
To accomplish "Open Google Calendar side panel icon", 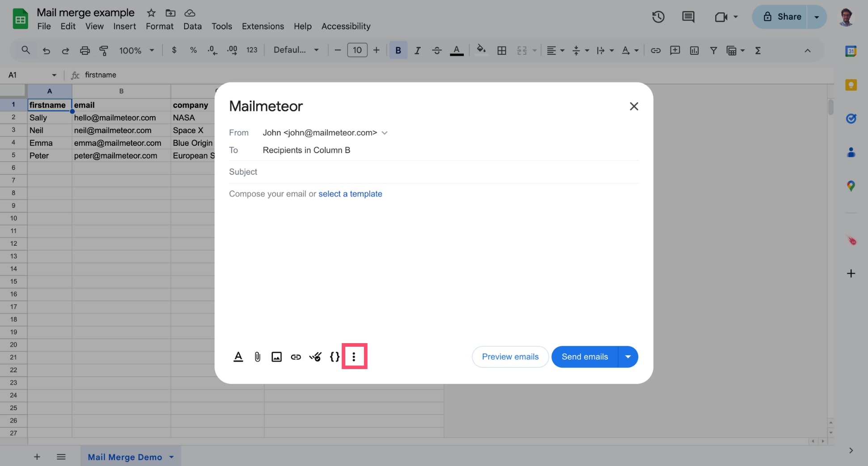I will tap(851, 51).
